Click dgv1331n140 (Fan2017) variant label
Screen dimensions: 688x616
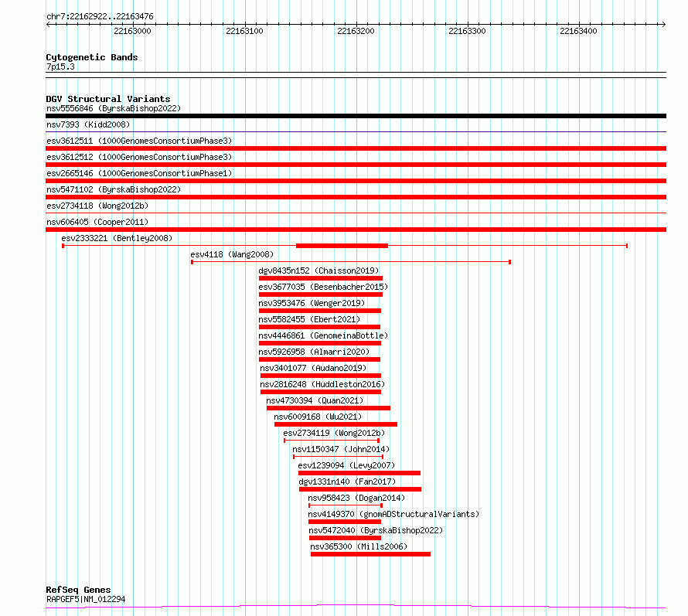347,482
